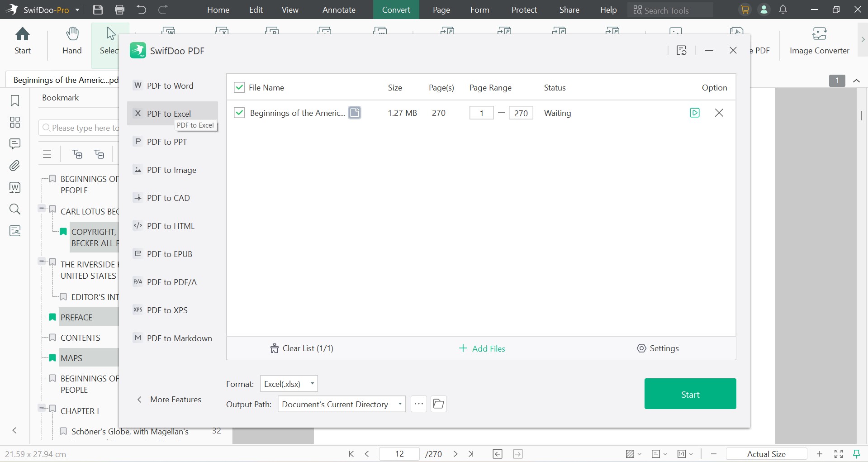The width and height of the screenshot is (868, 462).
Task: Open the signature panel icon in sidebar
Action: click(x=15, y=231)
